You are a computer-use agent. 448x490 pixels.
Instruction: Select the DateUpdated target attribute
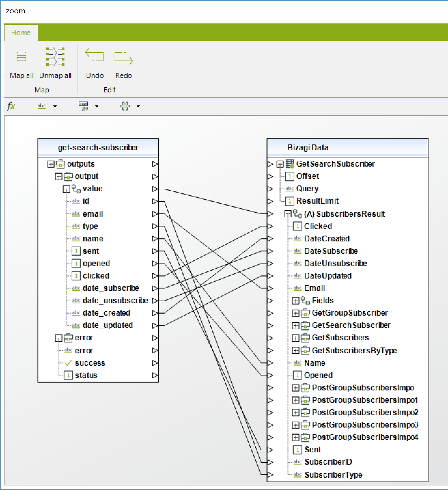[328, 276]
